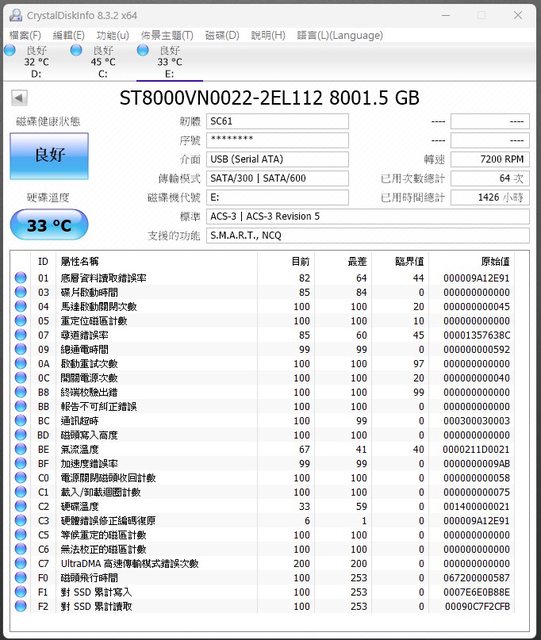The width and height of the screenshot is (541, 640).
Task: Click the CrystalDiskInfo app icon in title bar
Action: 16,16
